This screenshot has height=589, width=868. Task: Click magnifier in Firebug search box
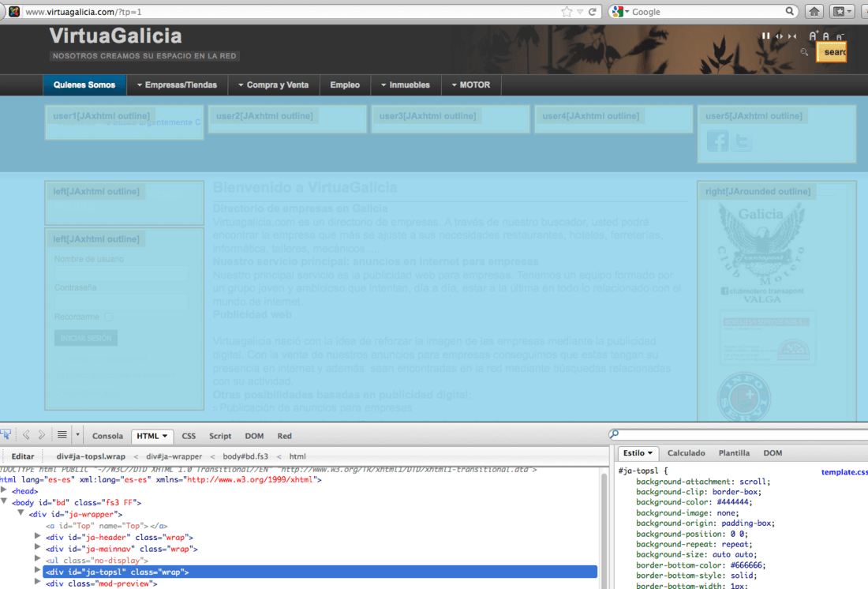tap(614, 434)
